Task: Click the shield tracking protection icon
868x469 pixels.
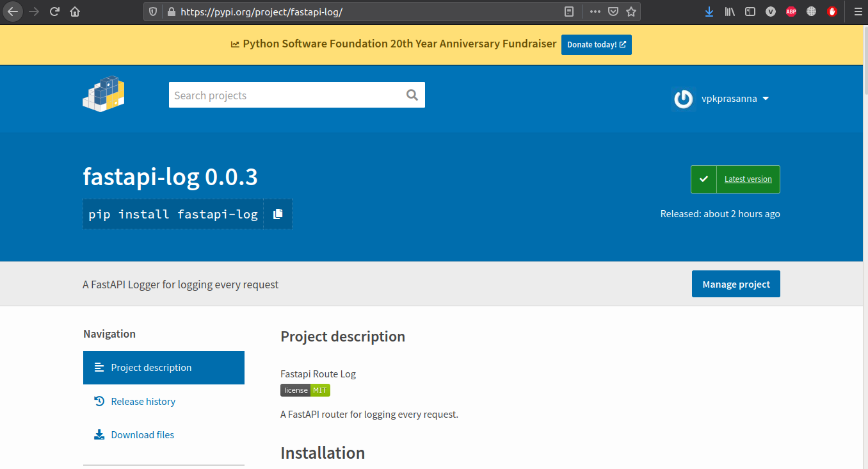Action: [x=153, y=12]
